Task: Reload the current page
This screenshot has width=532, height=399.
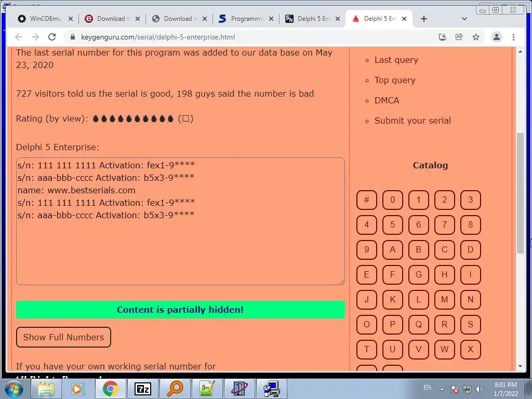Action: pos(52,37)
